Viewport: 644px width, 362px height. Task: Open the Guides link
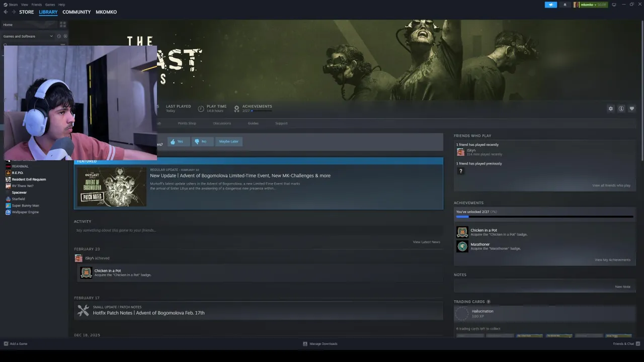tap(253, 123)
